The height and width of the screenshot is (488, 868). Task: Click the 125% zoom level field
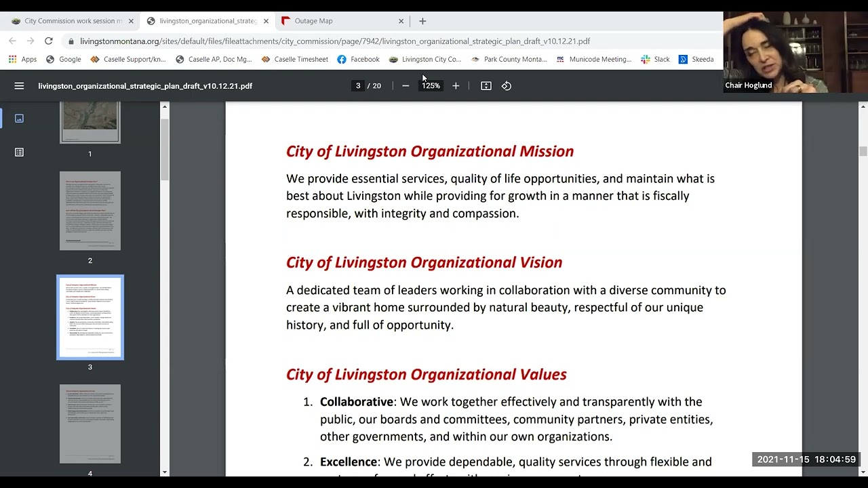click(431, 86)
